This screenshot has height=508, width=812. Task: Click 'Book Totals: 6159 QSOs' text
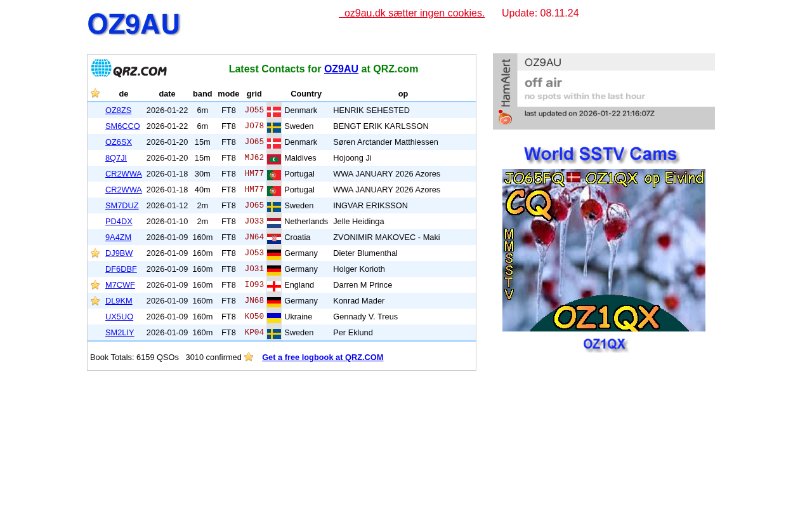134,358
